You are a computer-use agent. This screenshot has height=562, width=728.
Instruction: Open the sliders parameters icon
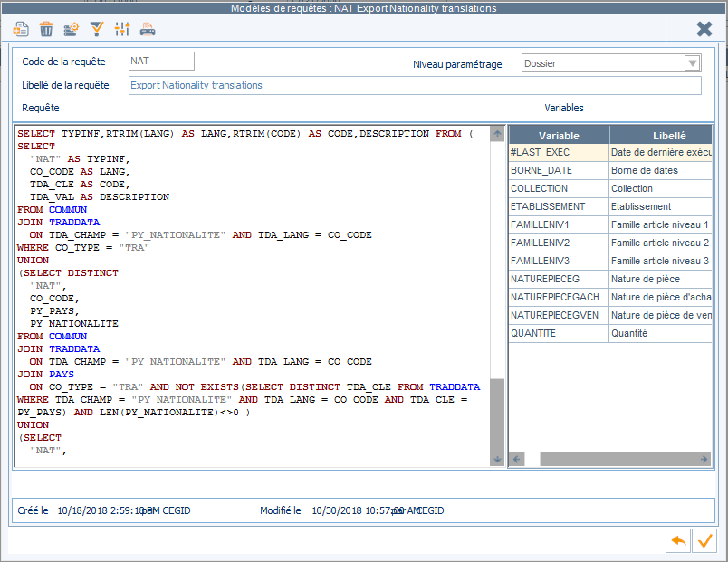click(122, 29)
